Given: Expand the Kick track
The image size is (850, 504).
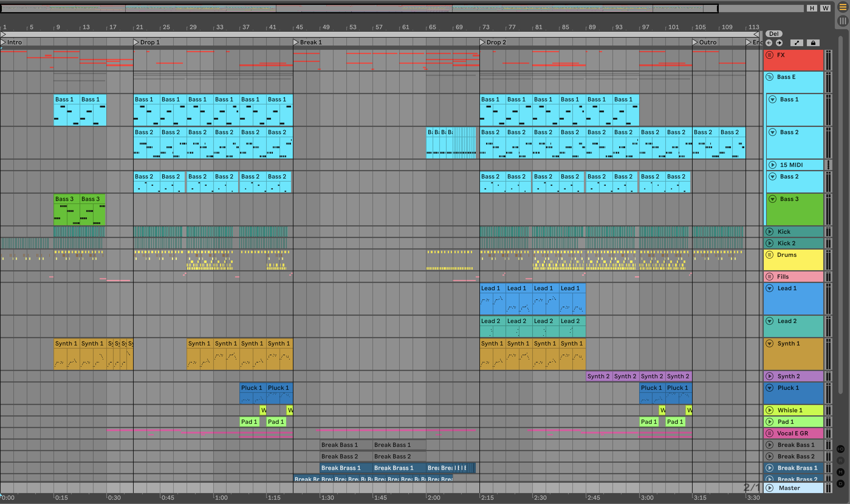Looking at the screenshot, I should 770,232.
